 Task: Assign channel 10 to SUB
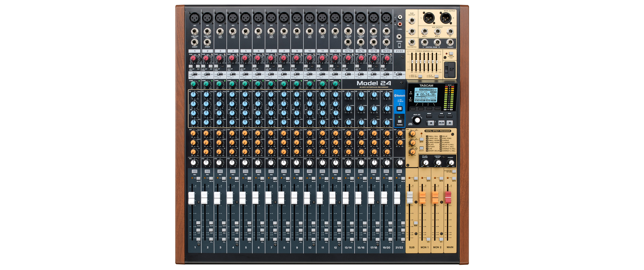point(314,230)
